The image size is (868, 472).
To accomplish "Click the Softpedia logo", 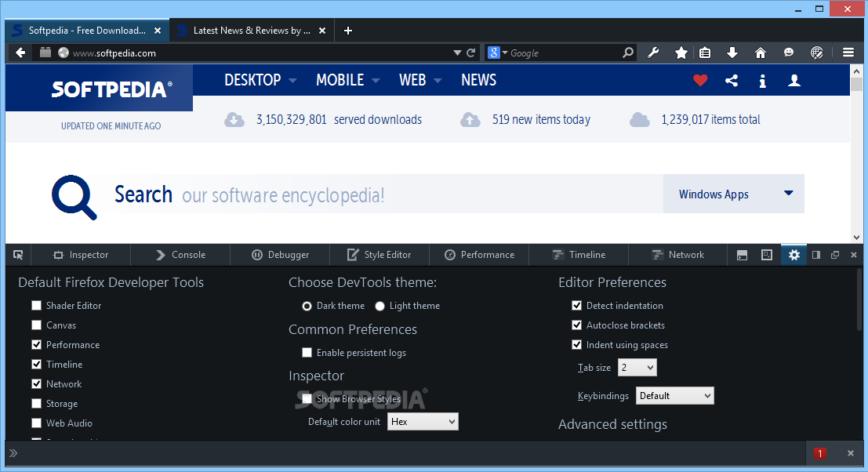I will pyautogui.click(x=111, y=89).
